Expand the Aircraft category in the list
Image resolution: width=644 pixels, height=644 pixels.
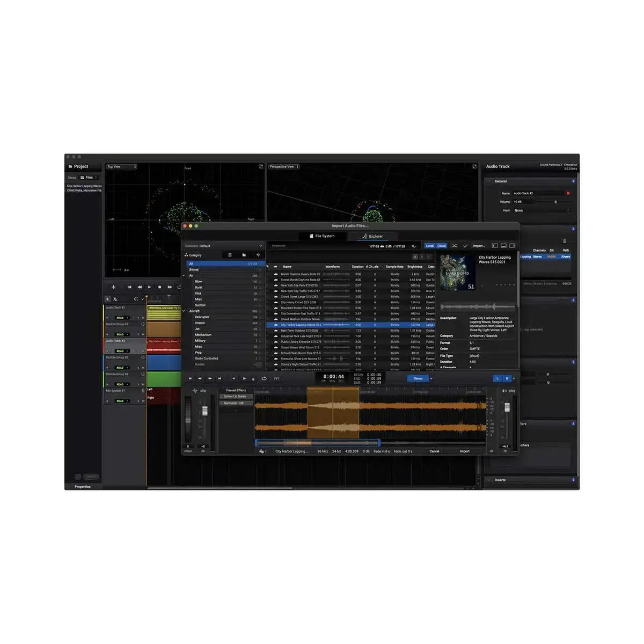click(185, 311)
